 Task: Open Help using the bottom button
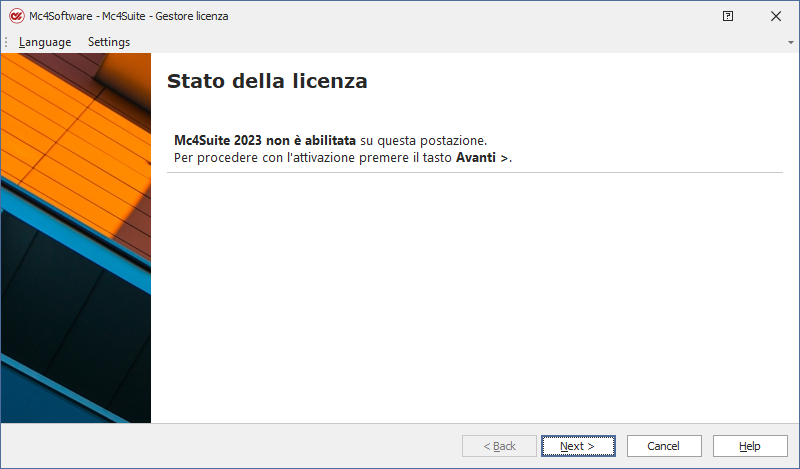click(750, 446)
